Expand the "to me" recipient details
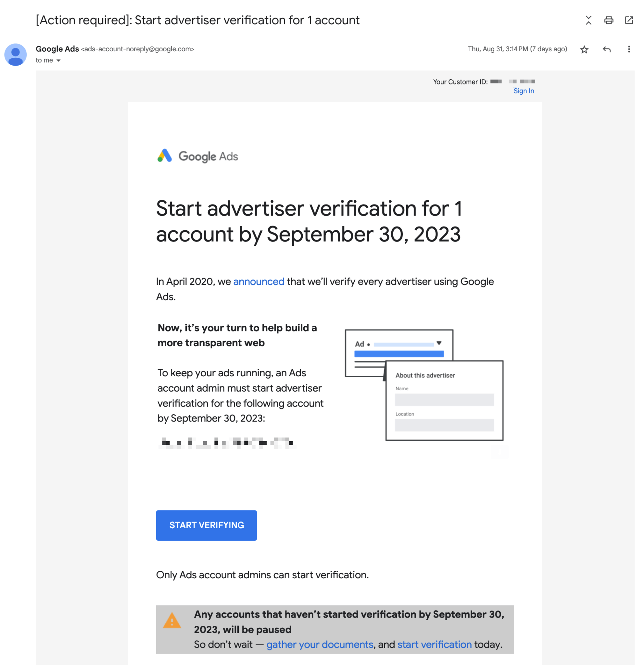Viewport: 644px width, 665px height. (x=48, y=60)
